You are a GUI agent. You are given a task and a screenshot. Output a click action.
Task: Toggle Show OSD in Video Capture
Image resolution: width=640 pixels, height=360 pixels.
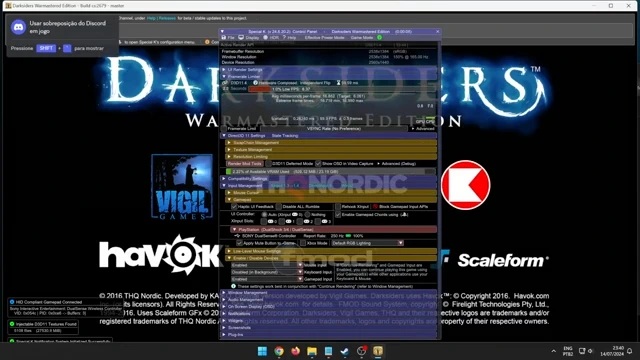318,164
